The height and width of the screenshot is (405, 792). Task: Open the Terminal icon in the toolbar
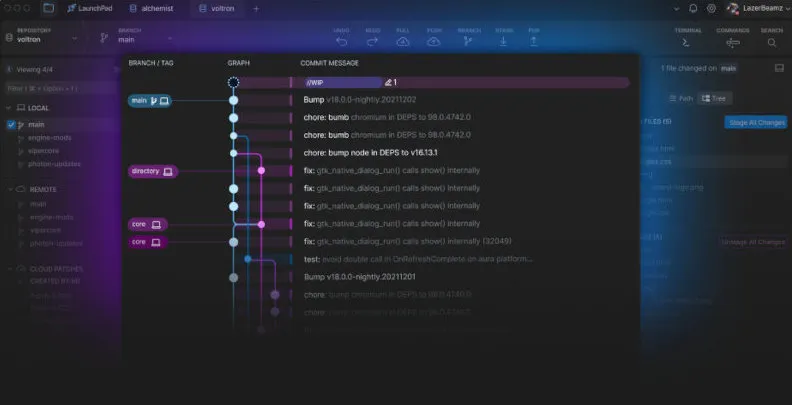point(686,43)
